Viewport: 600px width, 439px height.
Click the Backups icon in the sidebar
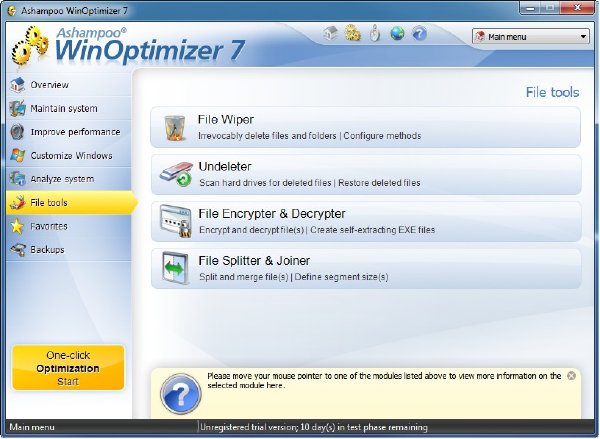(18, 250)
